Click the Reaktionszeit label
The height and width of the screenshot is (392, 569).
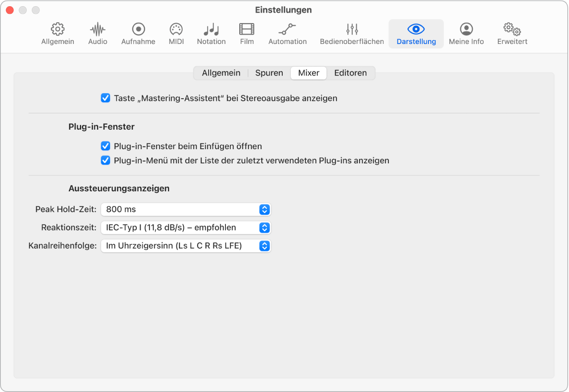(x=69, y=227)
